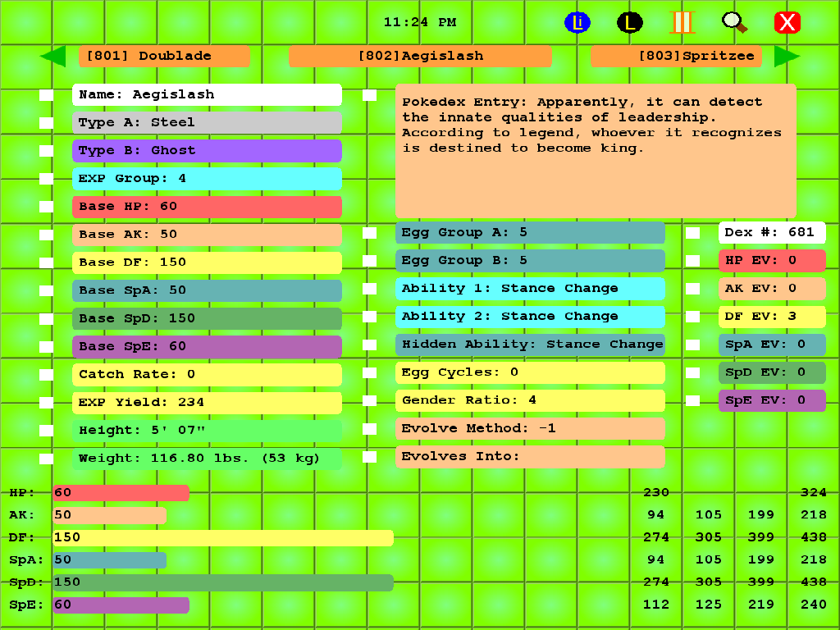Edit the Pokedex Entry text box
The image size is (840, 630).
(596, 151)
